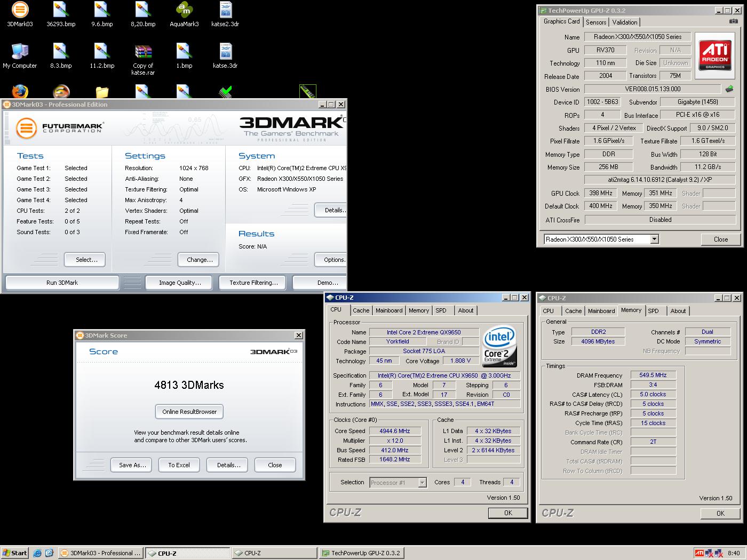Click the GPU Clock value 398 MHz
Viewport: 747px width, 560px height.
point(601,193)
